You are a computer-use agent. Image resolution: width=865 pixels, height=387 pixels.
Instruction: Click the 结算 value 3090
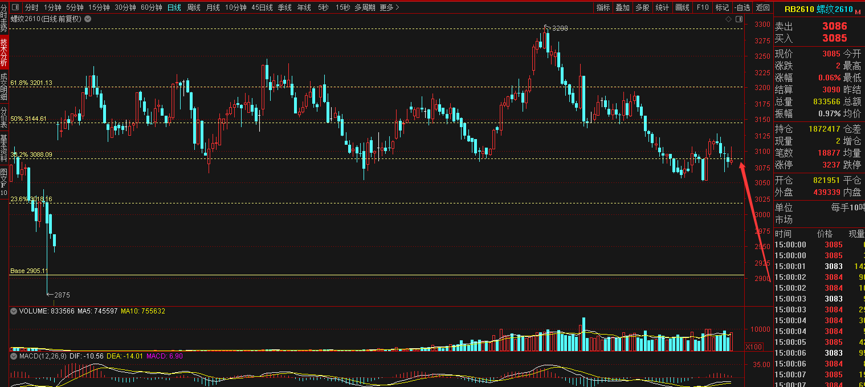[831, 89]
